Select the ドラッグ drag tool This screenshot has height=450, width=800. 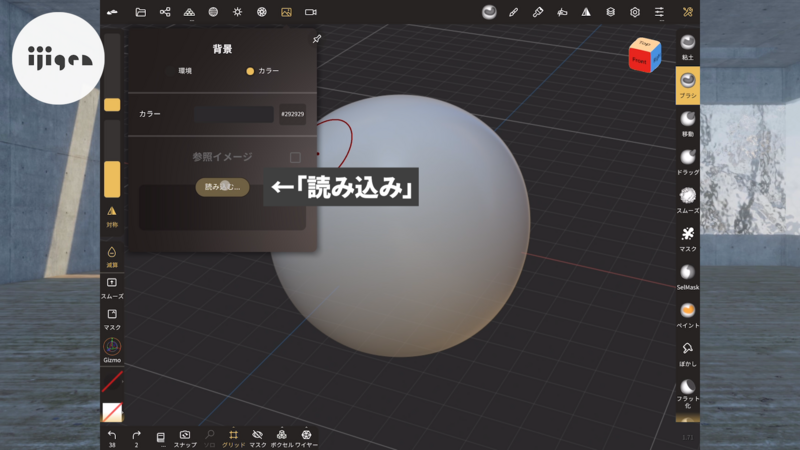[x=688, y=162]
